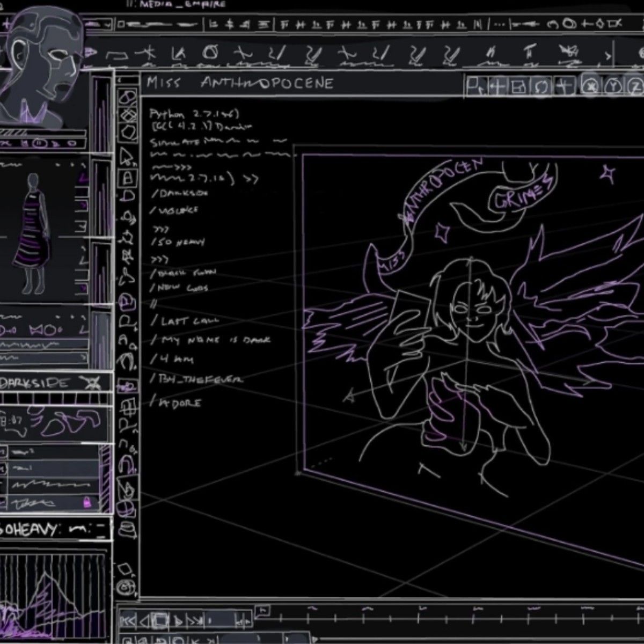Select the crossed diamond tool

pos(128,115)
